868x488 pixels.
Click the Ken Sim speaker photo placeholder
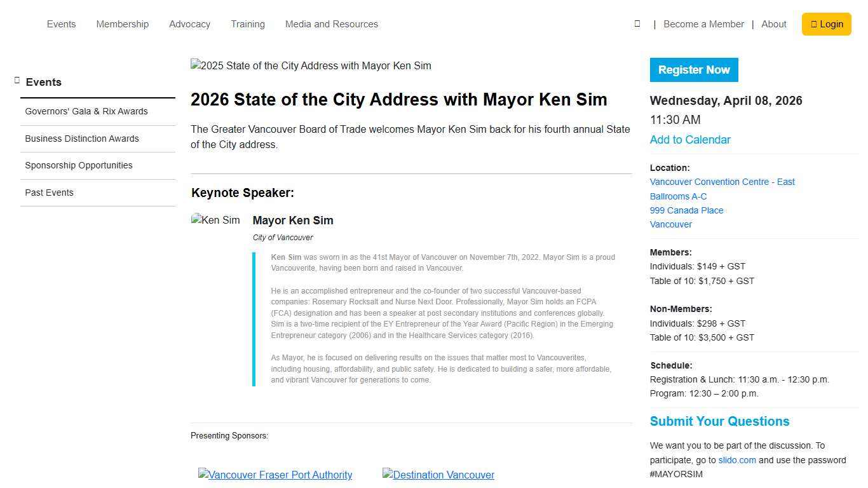point(215,220)
